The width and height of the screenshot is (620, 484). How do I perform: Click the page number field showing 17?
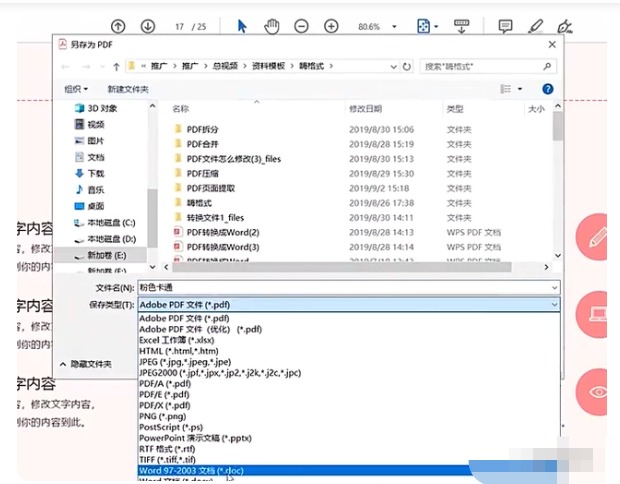pyautogui.click(x=180, y=26)
